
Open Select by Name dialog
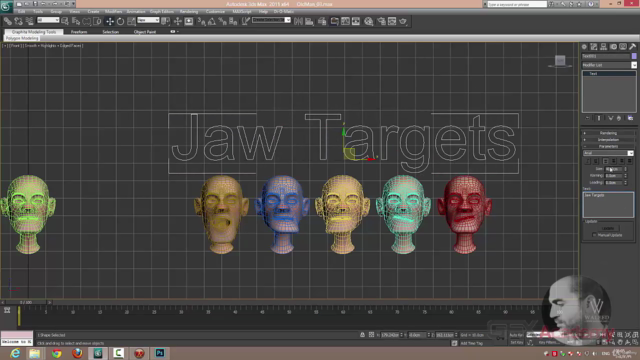76,21
